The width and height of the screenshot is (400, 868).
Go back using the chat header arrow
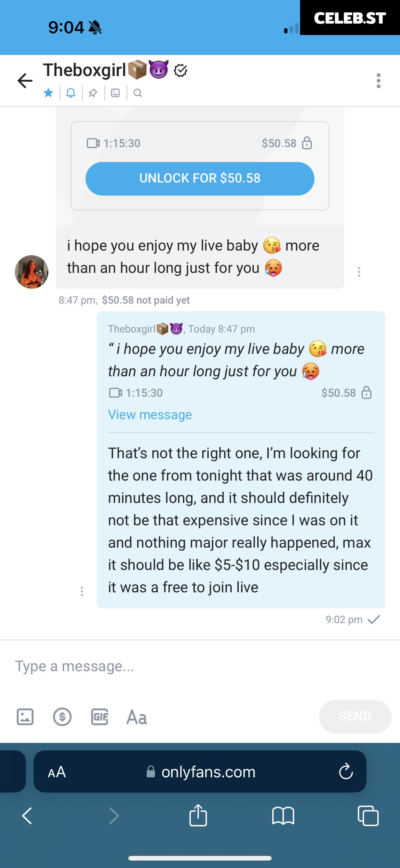25,81
